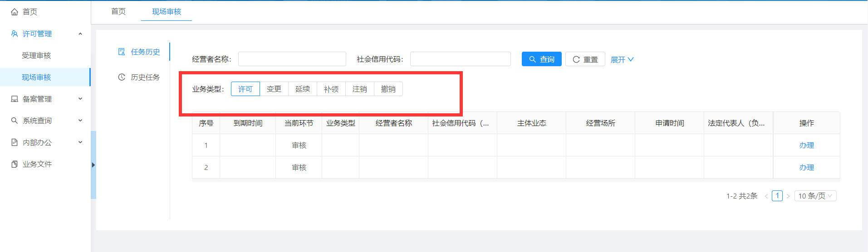Focus the 经营者名称 input field

click(x=292, y=59)
